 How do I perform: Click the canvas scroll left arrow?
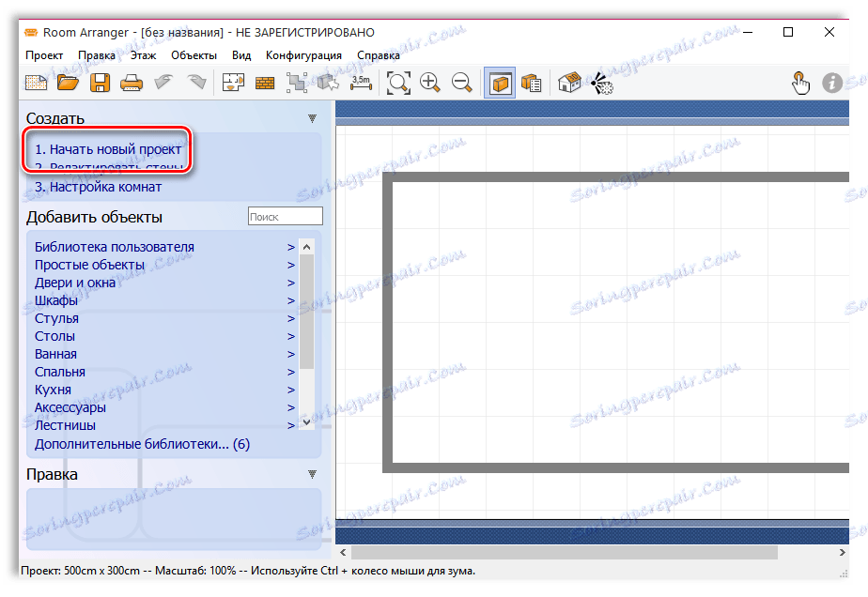(343, 552)
